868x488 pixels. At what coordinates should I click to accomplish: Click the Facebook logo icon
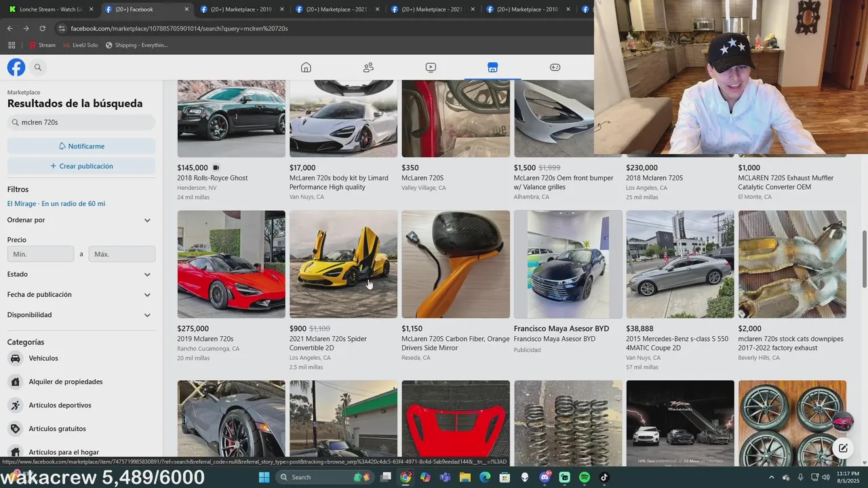16,67
